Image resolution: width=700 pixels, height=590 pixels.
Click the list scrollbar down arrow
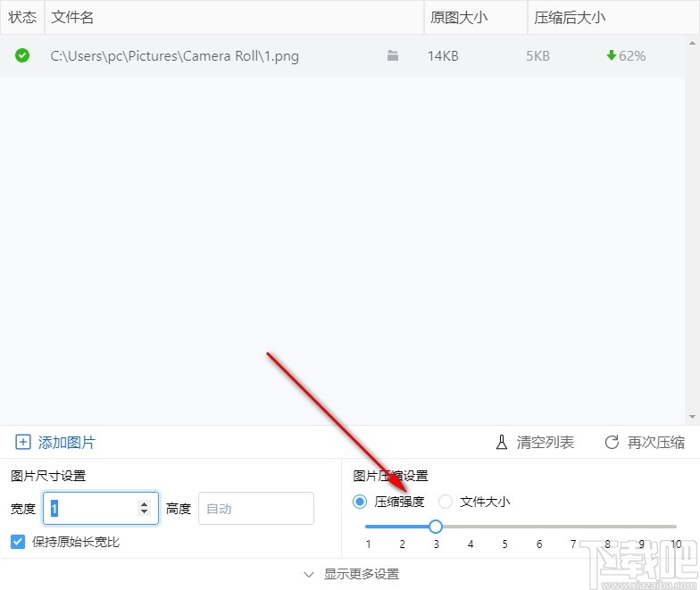tap(692, 417)
